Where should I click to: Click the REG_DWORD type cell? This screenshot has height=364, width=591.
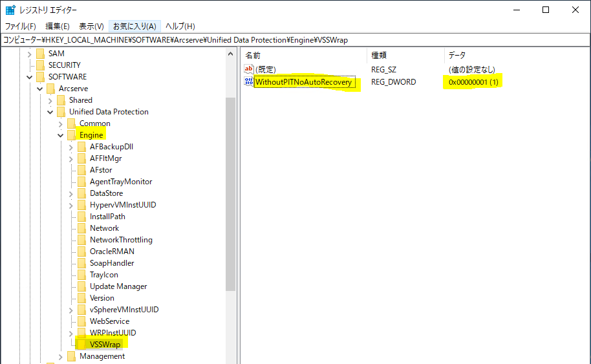(x=394, y=82)
